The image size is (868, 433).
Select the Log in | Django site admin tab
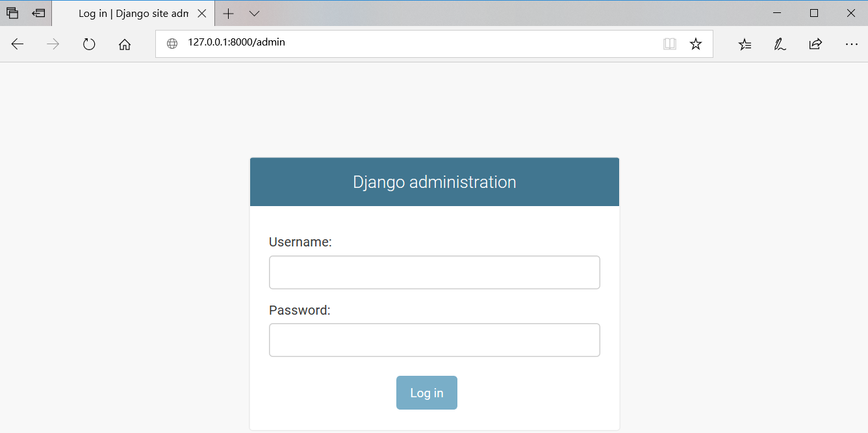(x=133, y=13)
